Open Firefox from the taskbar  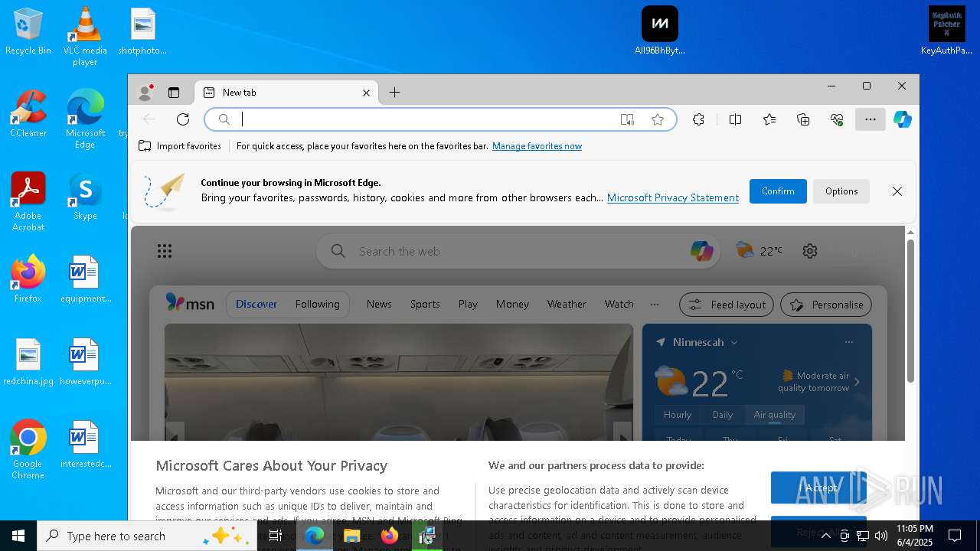click(390, 536)
